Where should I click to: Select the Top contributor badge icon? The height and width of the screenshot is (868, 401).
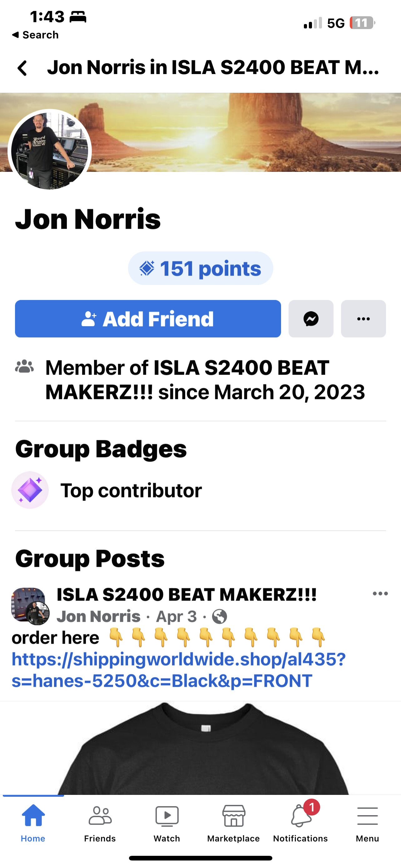click(30, 490)
